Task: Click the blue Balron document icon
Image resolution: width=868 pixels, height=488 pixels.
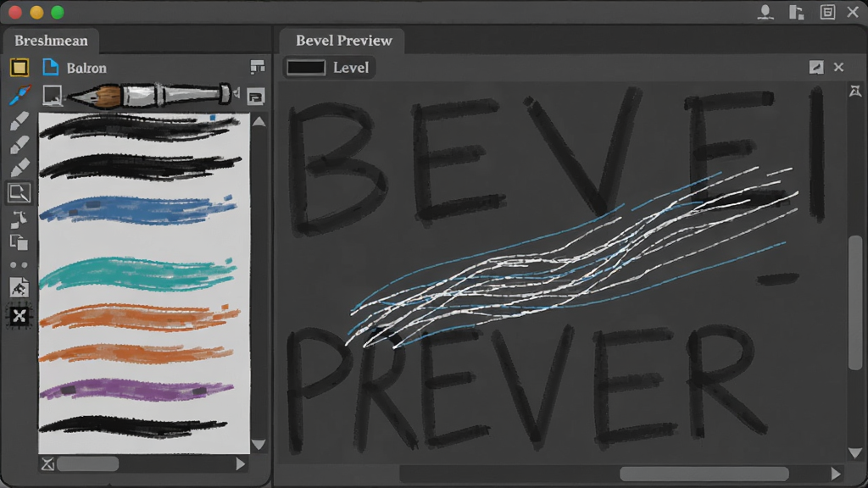Action: (50, 68)
